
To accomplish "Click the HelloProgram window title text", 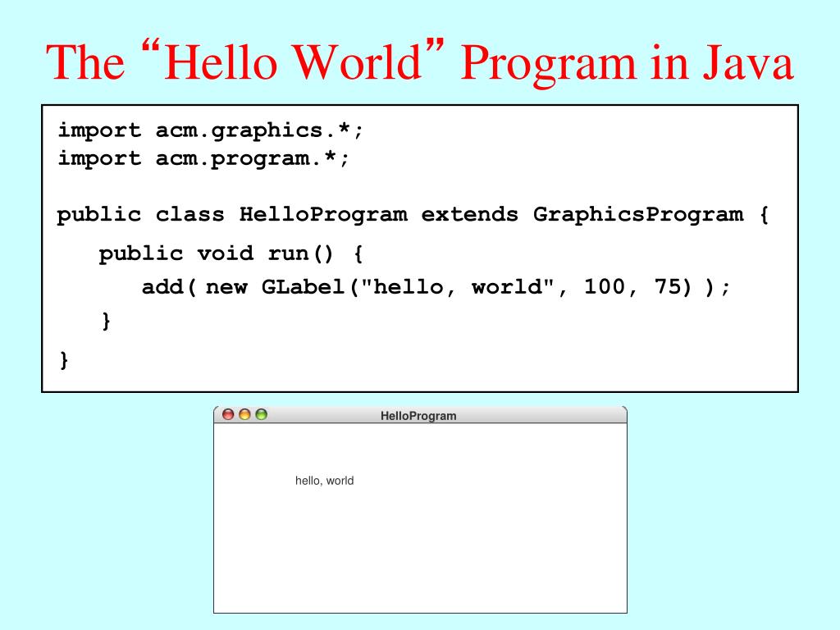I will point(418,416).
